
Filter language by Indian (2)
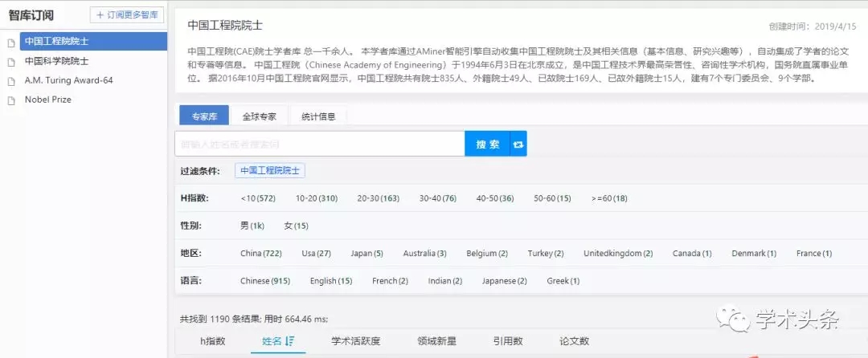coord(445,281)
